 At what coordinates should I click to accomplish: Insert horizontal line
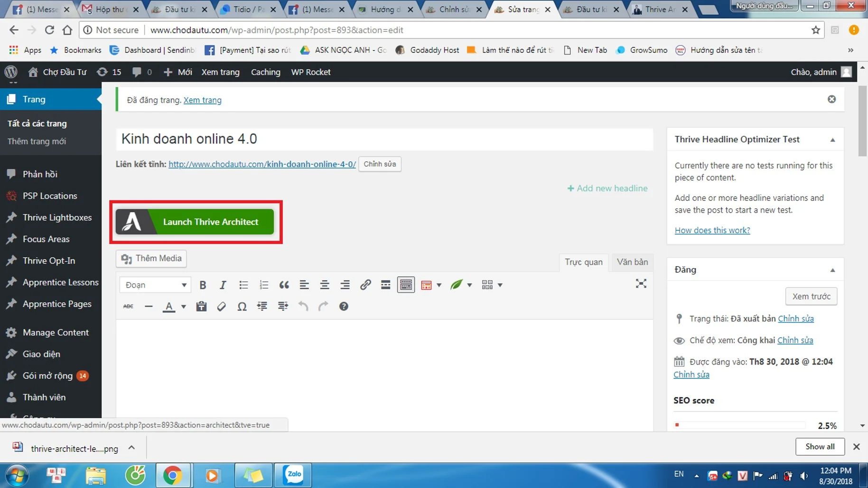pos(149,306)
